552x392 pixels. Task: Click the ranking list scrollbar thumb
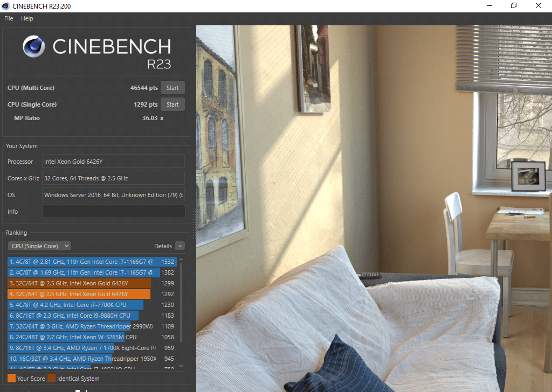(x=181, y=303)
